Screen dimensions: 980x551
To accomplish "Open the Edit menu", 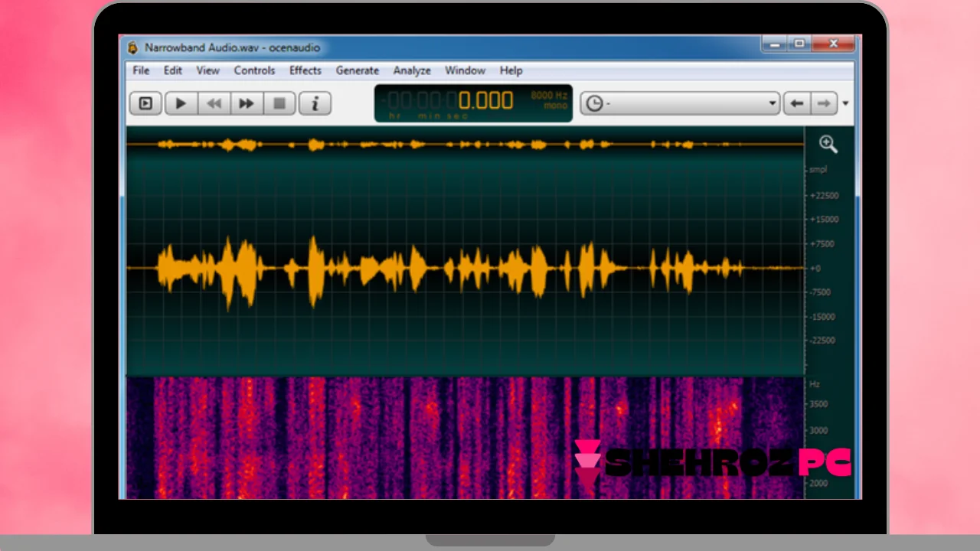I will (x=173, y=70).
